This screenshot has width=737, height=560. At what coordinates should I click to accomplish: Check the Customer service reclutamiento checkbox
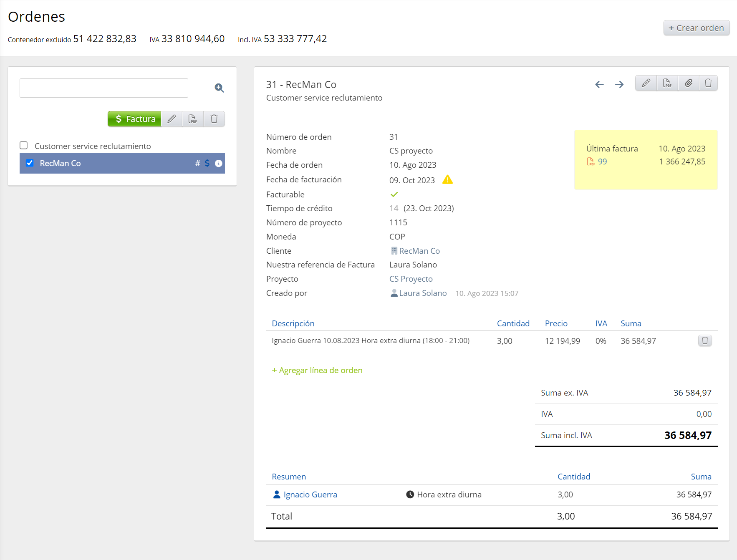pos(24,146)
